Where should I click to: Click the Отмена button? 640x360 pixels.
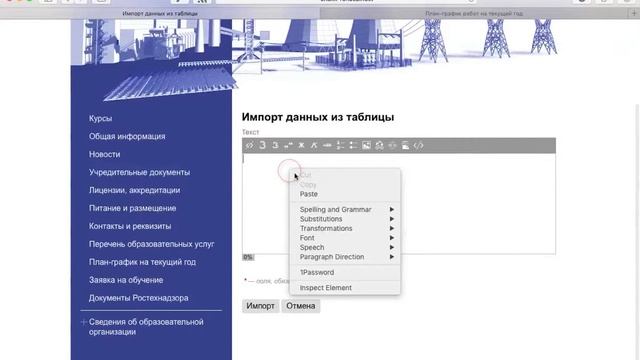click(x=301, y=306)
